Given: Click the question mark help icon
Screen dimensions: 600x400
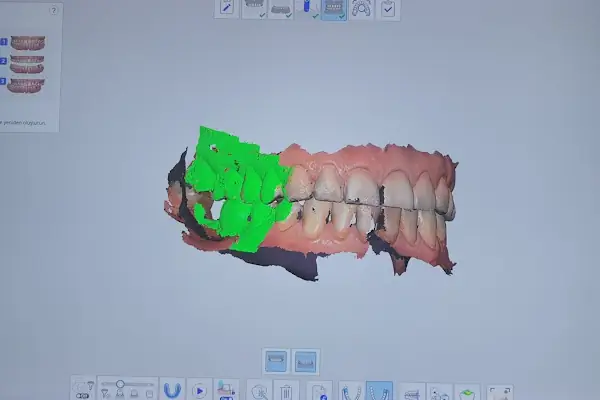Looking at the screenshot, I should (x=54, y=11).
